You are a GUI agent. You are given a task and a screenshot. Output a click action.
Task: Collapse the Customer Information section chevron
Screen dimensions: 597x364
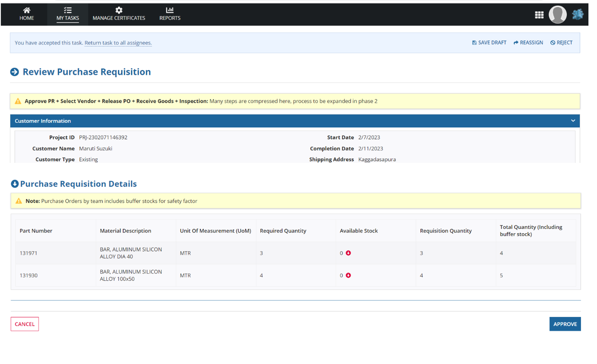click(x=573, y=121)
